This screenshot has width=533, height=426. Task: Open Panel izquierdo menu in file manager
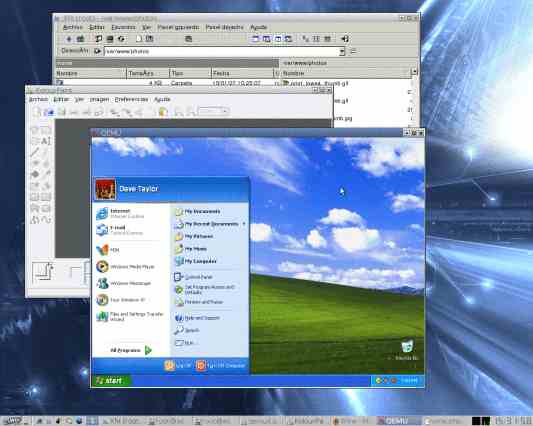(x=178, y=27)
